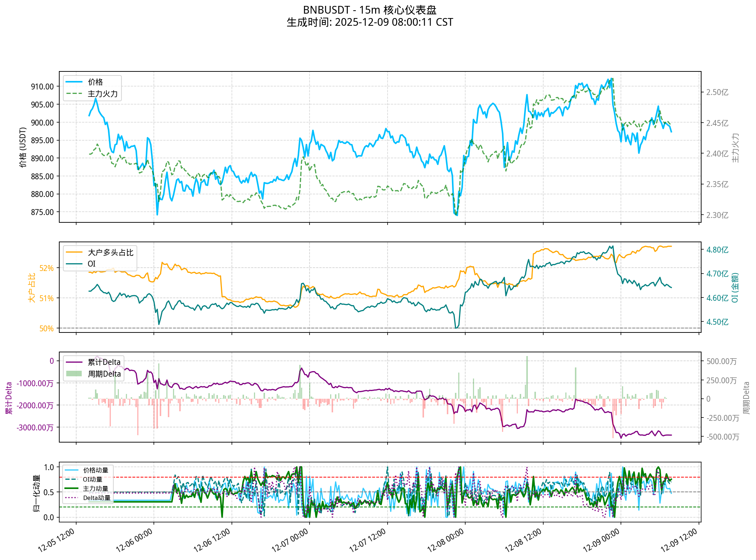Click the 主力火力 legend entry
Image resolution: width=756 pixels, height=560 pixels.
click(102, 94)
